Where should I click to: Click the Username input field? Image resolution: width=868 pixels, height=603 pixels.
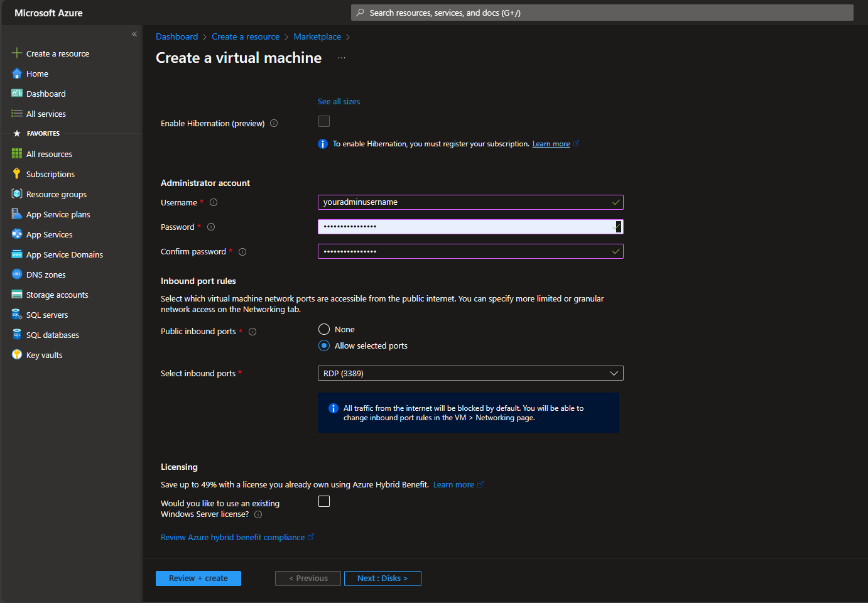(x=470, y=202)
